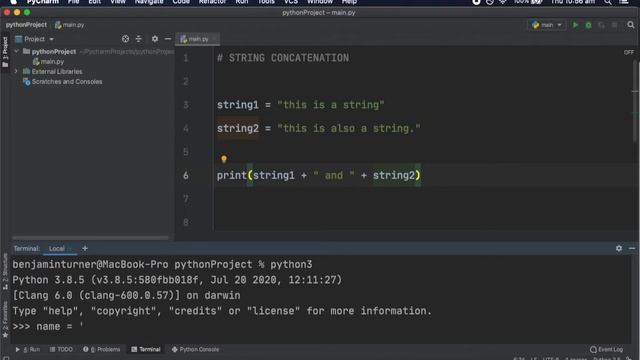The height and width of the screenshot is (360, 640).
Task: Open the Refactor menu
Action: (212, 2)
